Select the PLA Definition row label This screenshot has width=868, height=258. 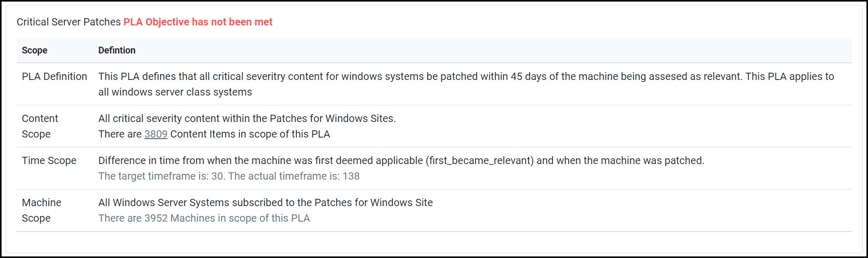tap(54, 76)
